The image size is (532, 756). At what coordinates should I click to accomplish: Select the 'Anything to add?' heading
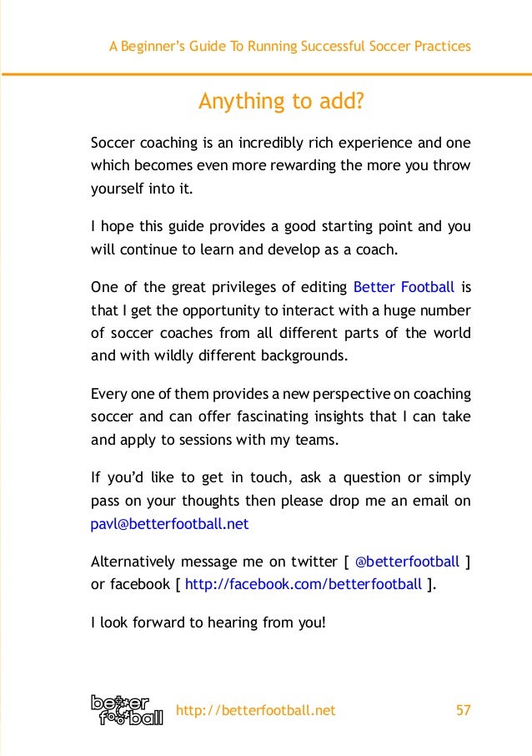coord(281,102)
